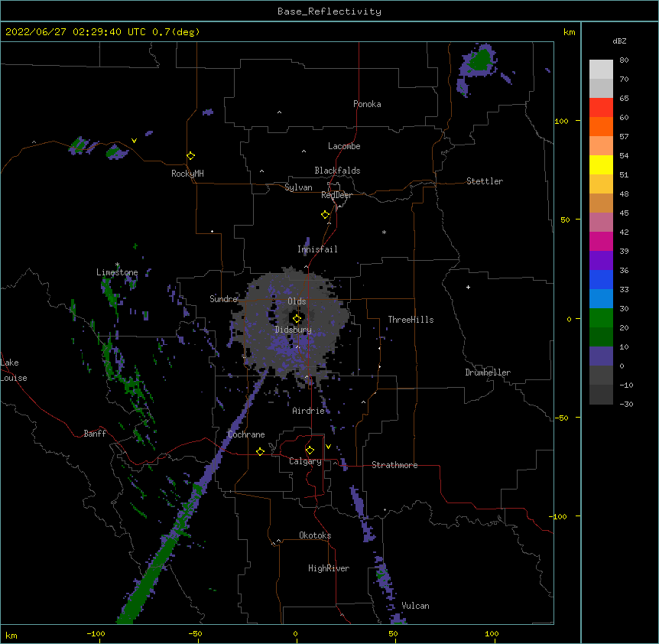This screenshot has width=659, height=644.
Task: Pick the orange 57-60 dBZ legend swatch
Action: tap(601, 126)
